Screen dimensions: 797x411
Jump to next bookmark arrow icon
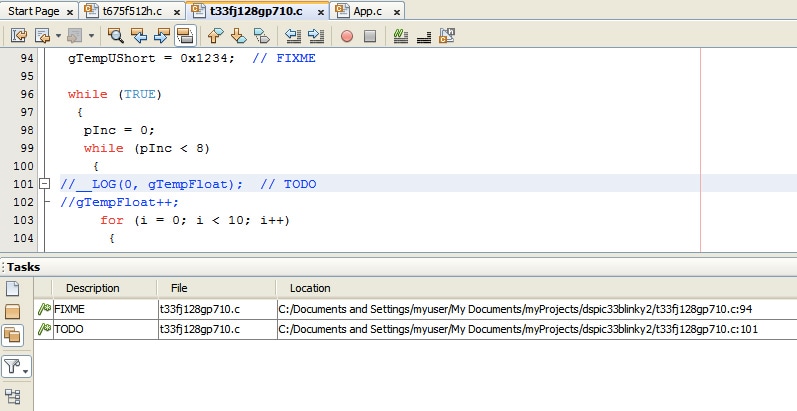(x=238, y=36)
